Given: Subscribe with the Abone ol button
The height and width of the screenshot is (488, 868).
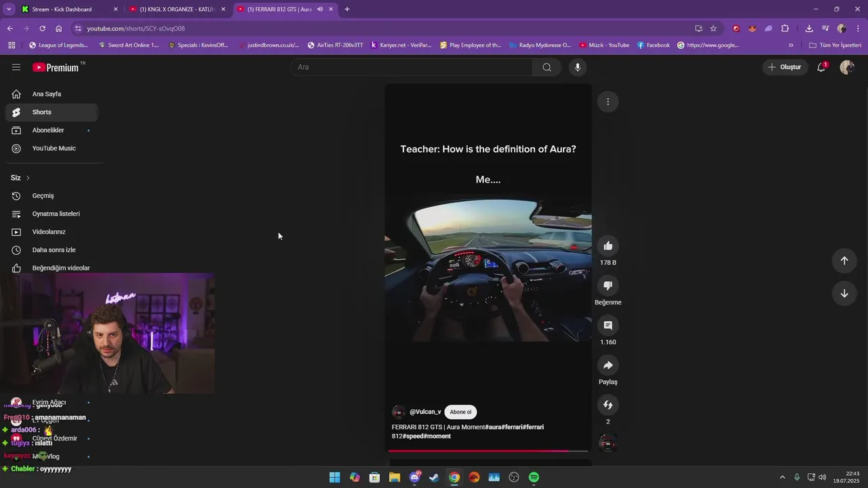Looking at the screenshot, I should pos(460,412).
